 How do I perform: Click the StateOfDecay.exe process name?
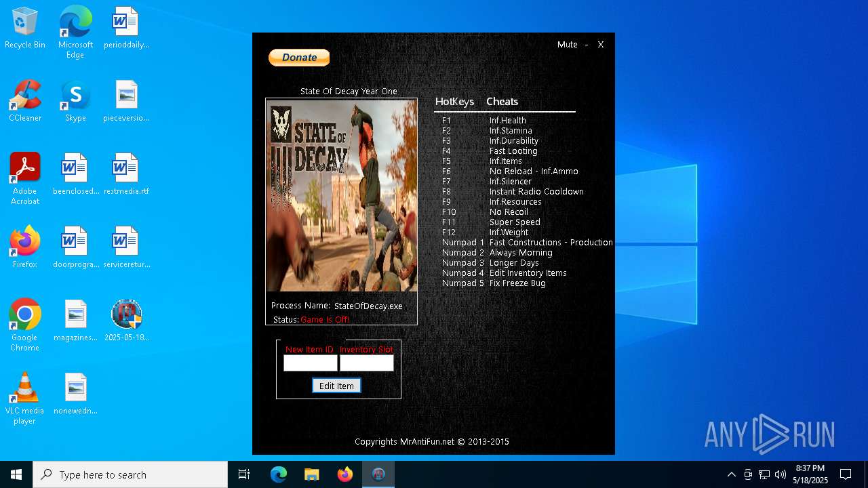tap(368, 306)
